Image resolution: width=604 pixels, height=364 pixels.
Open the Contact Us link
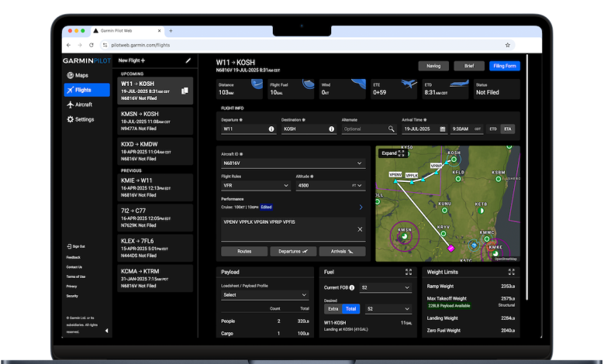click(x=74, y=267)
